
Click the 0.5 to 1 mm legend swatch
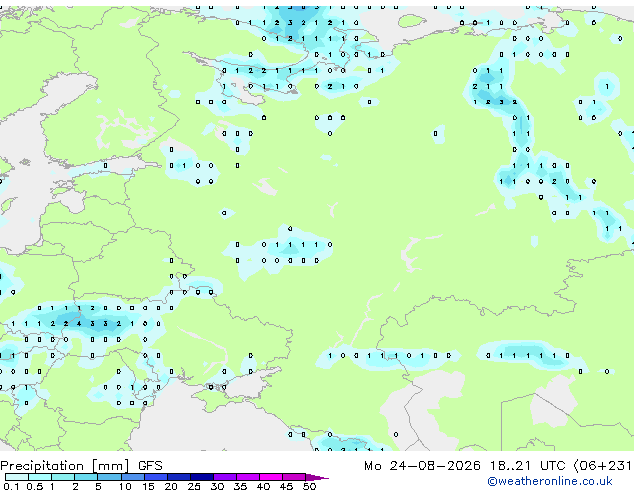point(40,477)
